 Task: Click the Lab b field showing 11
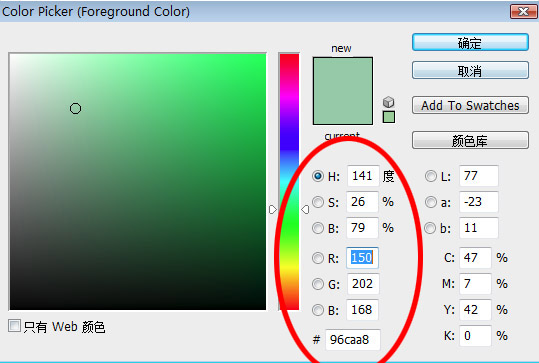pos(479,228)
